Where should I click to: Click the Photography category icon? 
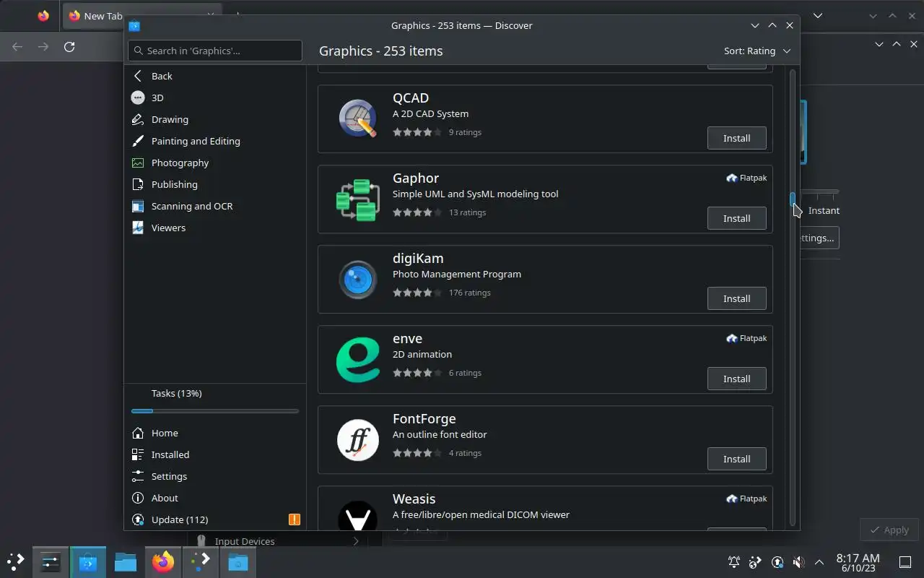pos(138,163)
